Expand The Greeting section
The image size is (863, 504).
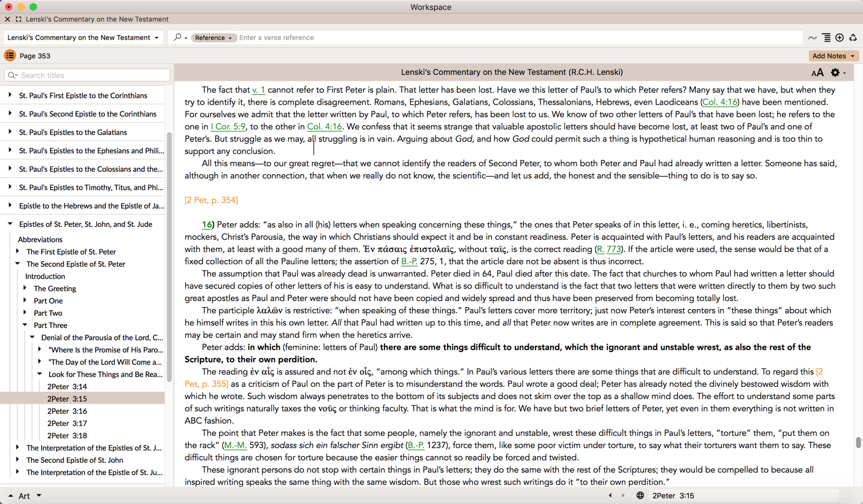pyautogui.click(x=25, y=288)
